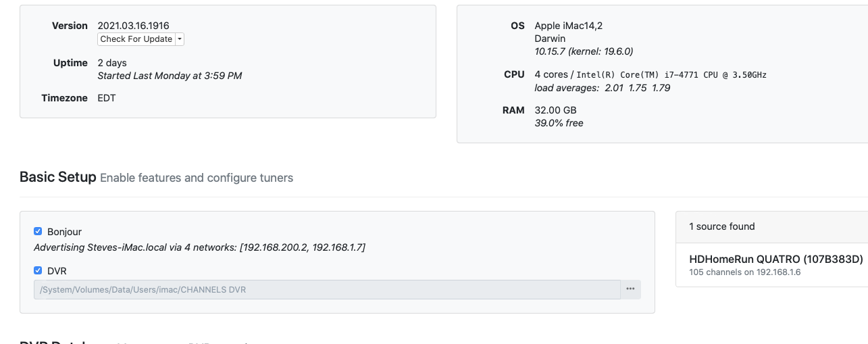
Task: Disable the DVR checkbox
Action: 38,270
